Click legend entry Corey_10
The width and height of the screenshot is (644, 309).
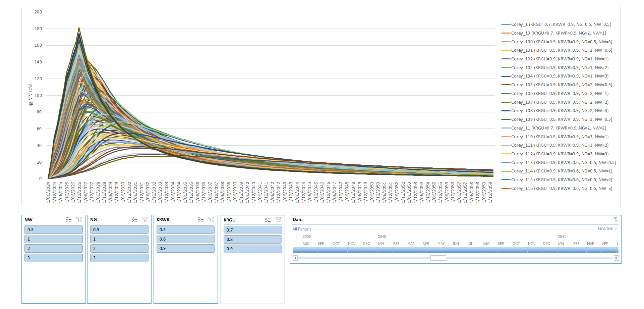point(554,33)
